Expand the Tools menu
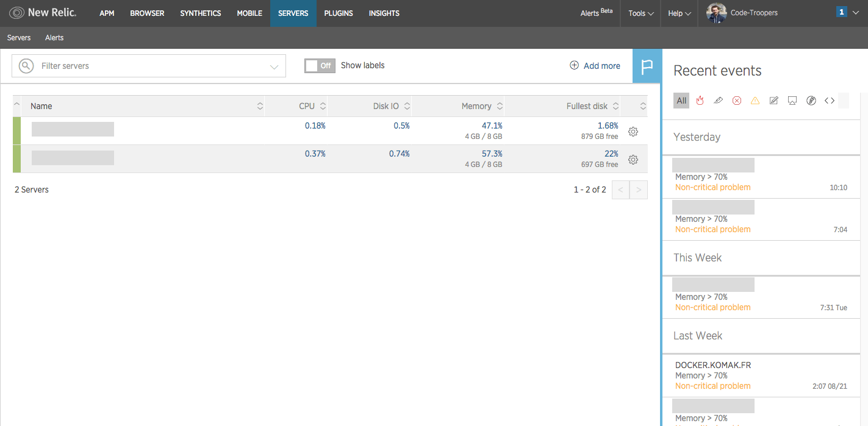Screen dimensions: 868x426 coord(640,13)
